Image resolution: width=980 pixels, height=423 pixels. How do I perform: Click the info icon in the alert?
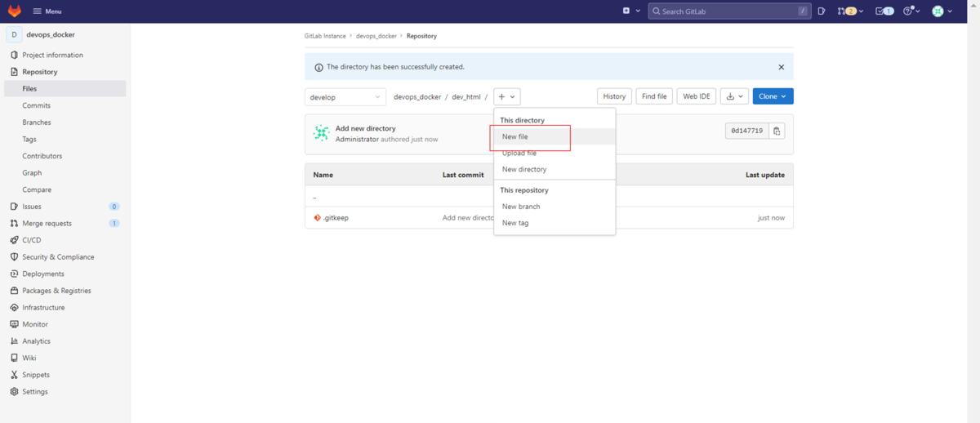pos(318,67)
